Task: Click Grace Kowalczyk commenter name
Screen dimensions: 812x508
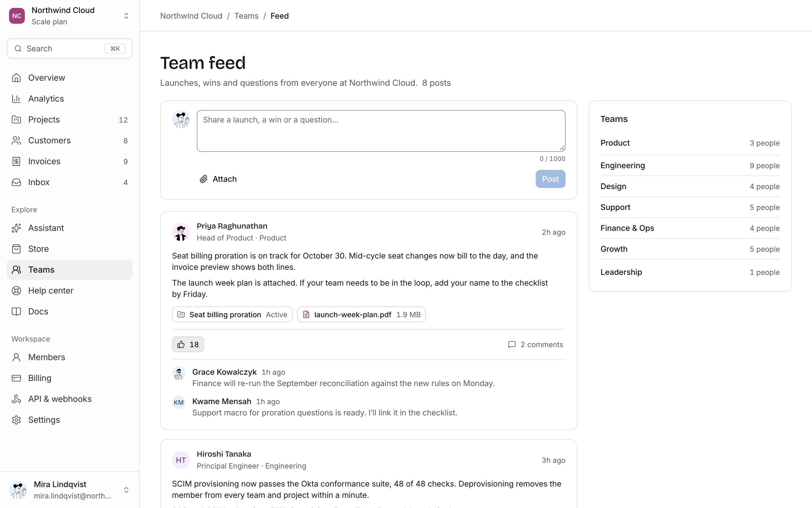Action: pyautogui.click(x=224, y=372)
